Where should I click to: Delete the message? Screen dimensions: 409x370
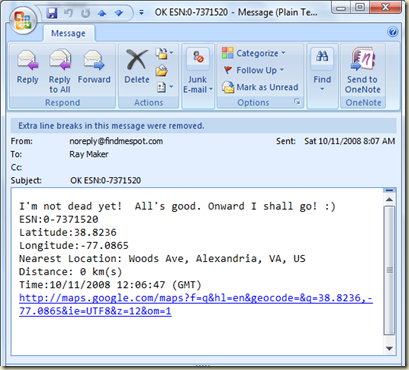[x=137, y=66]
